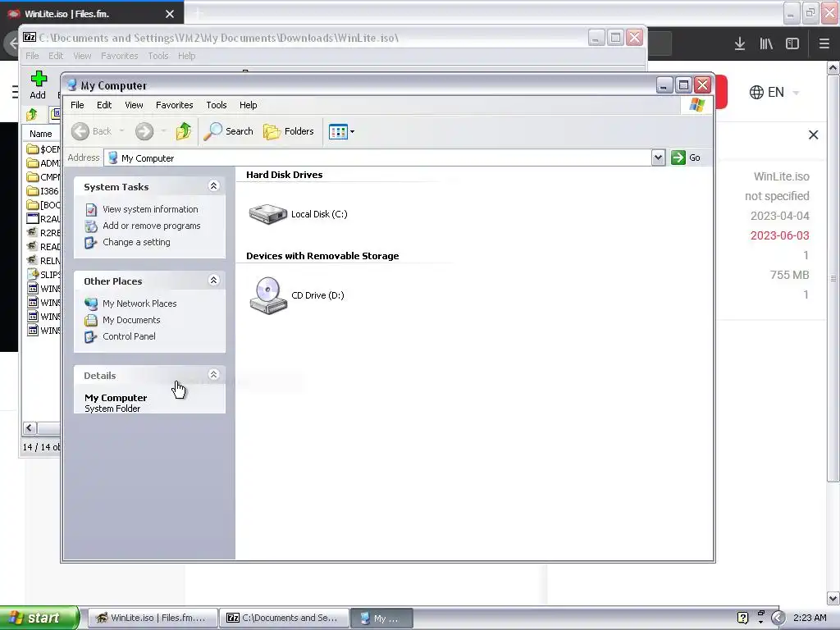Switch to C:\Documents and Se... taskbar button
The width and height of the screenshot is (840, 630).
point(284,619)
